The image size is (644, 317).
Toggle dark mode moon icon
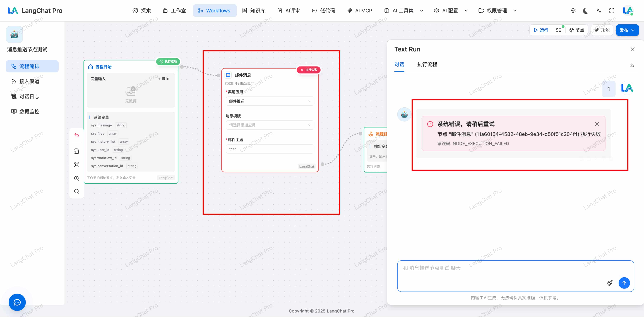click(x=585, y=11)
